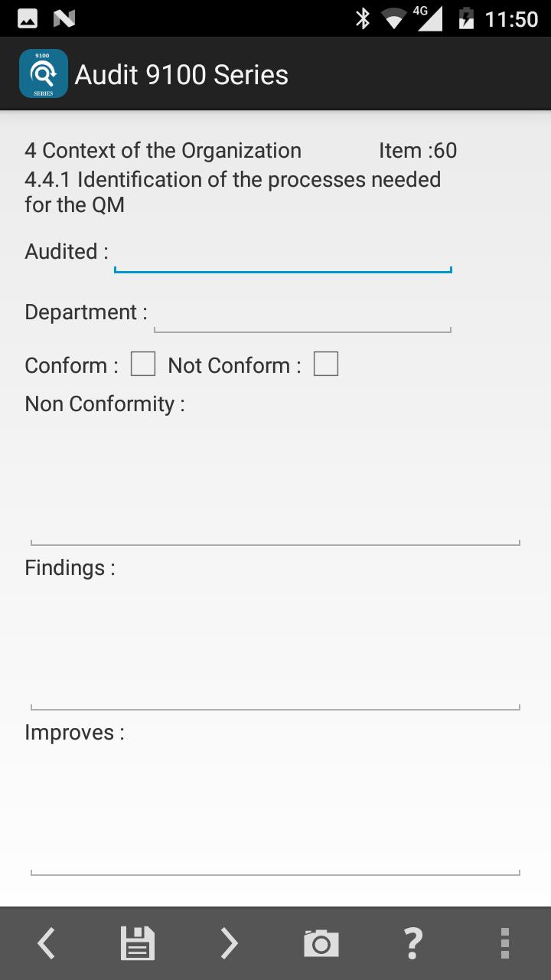
Task: Go to the previous audit item
Action: point(45,942)
